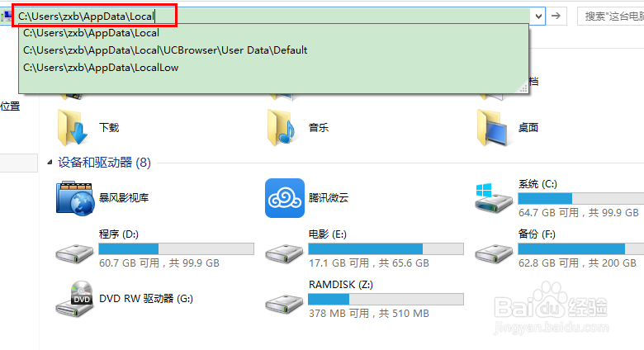
Task: Click the go-to arrow button beside address bar
Action: (556, 17)
